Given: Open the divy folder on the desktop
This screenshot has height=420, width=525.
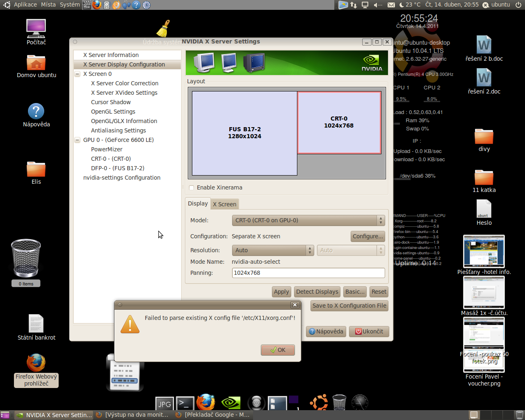Looking at the screenshot, I should (484, 139).
